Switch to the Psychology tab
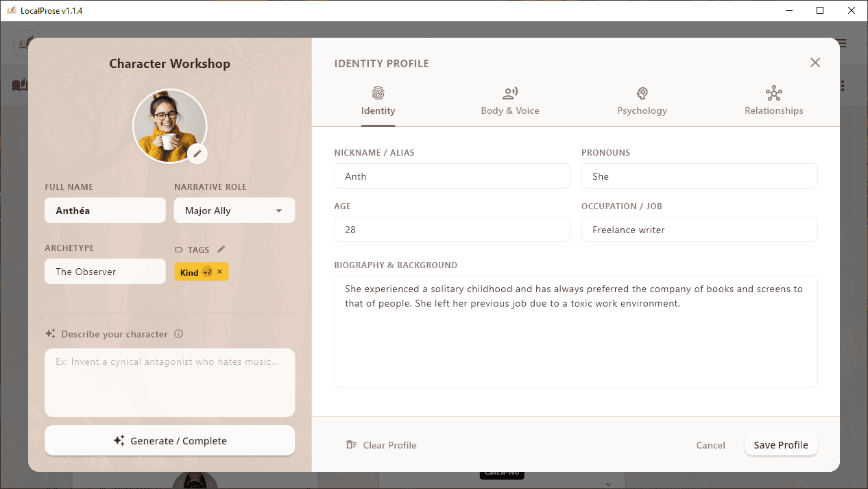The height and width of the screenshot is (489, 868). [642, 102]
